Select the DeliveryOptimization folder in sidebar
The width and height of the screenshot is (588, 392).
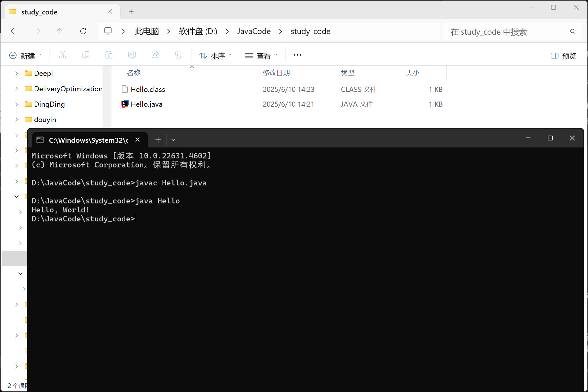pos(64,89)
